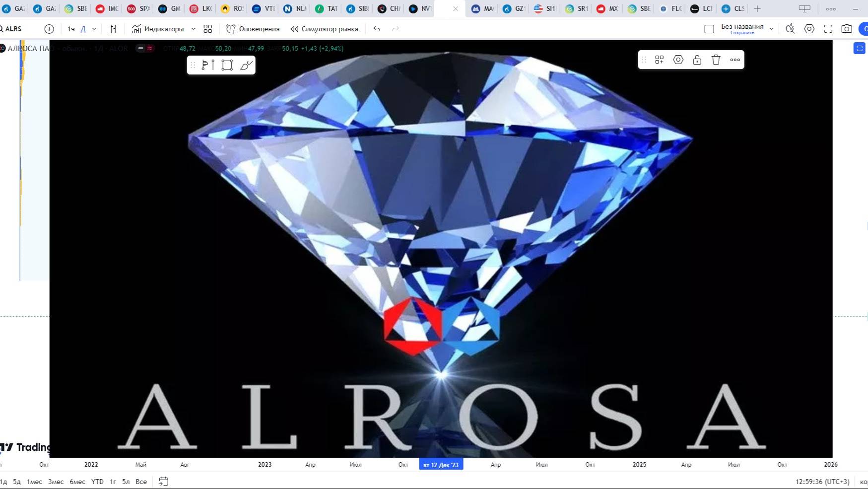
Task: Click the closing price value 50,15
Action: point(290,48)
